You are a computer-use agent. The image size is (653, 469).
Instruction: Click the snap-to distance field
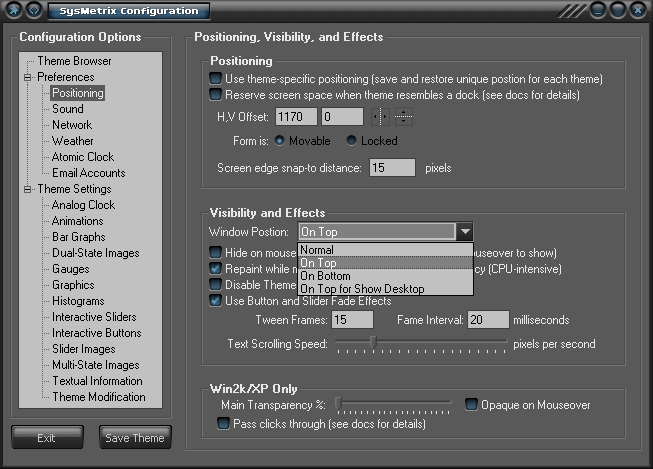(x=392, y=167)
